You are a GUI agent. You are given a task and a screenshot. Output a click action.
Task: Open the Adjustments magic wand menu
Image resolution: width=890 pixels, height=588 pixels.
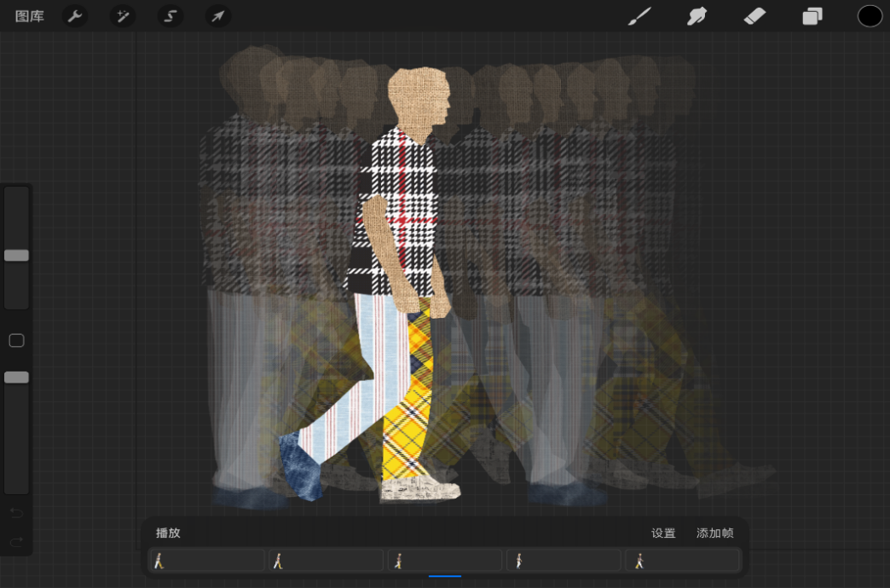tap(123, 16)
